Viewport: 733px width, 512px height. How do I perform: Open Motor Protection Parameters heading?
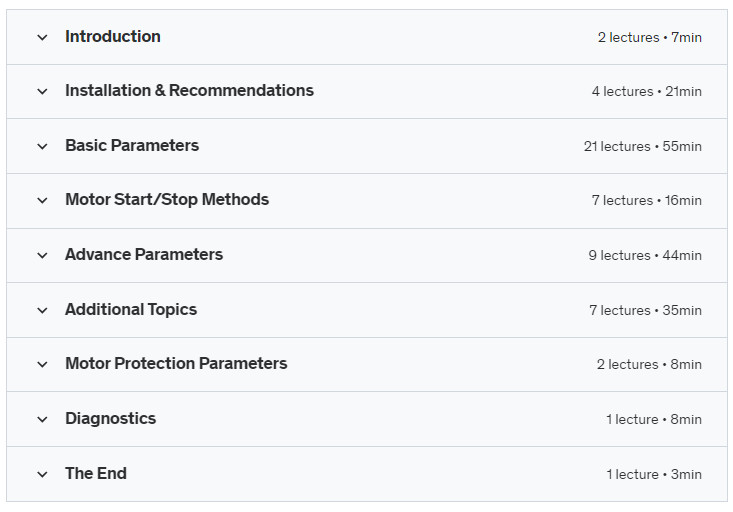click(x=176, y=363)
